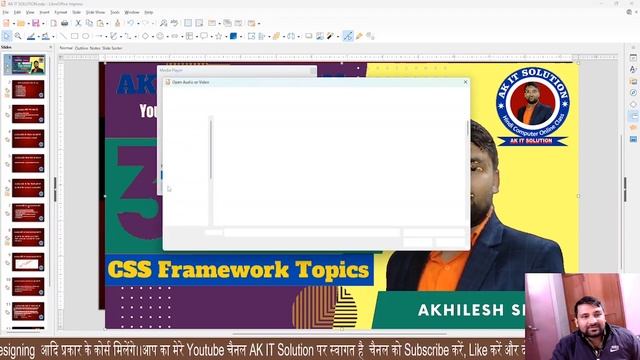
Task: Click the Undo arrow icon
Action: (131, 23)
